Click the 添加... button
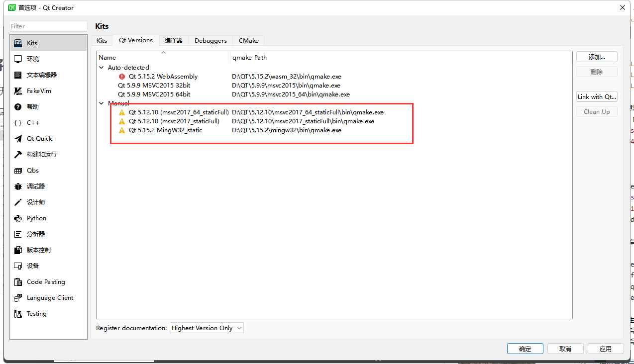Viewport: 634px width, 364px height. [x=597, y=57]
